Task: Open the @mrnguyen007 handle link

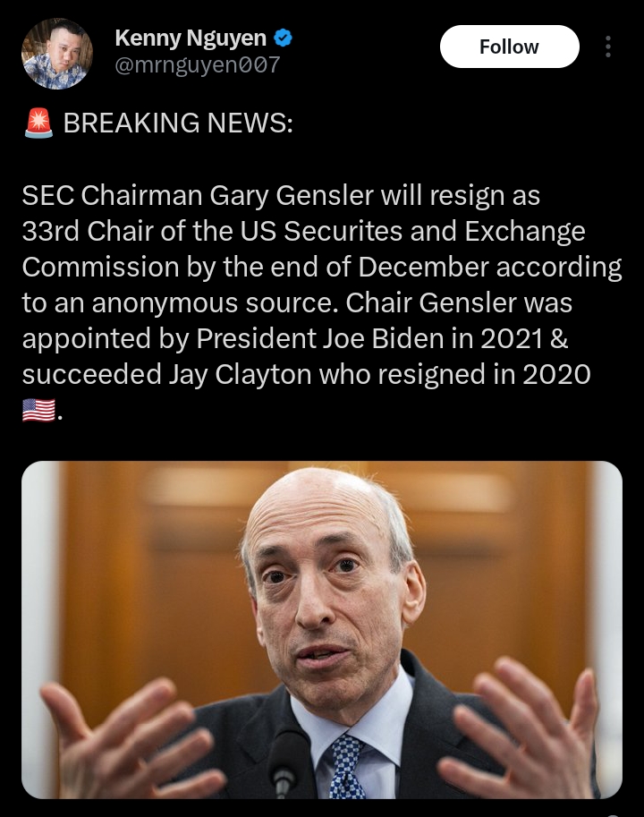Action: (x=198, y=65)
